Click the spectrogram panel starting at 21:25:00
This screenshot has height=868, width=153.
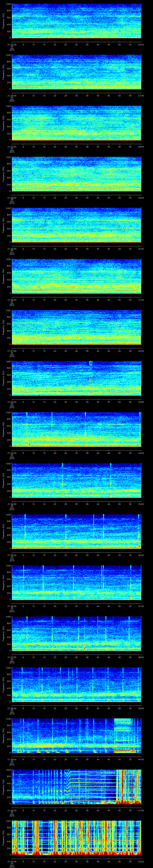[x=77, y=21]
